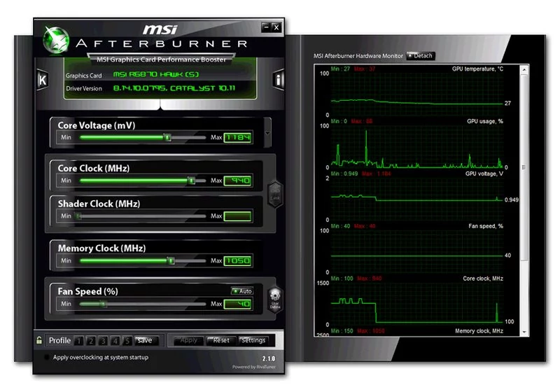Image resolution: width=560 pixels, height=392 pixels.
Task: Click the version number 2.1.0
Action: [x=269, y=359]
